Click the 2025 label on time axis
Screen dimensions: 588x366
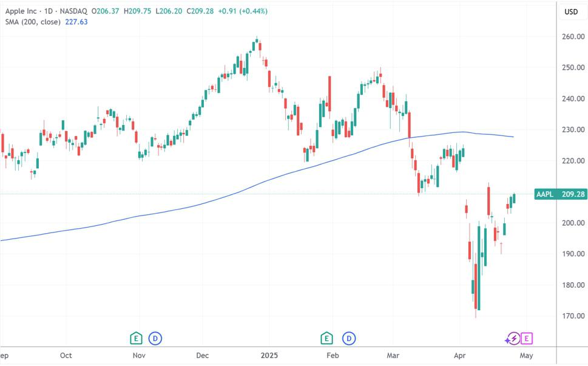268,356
